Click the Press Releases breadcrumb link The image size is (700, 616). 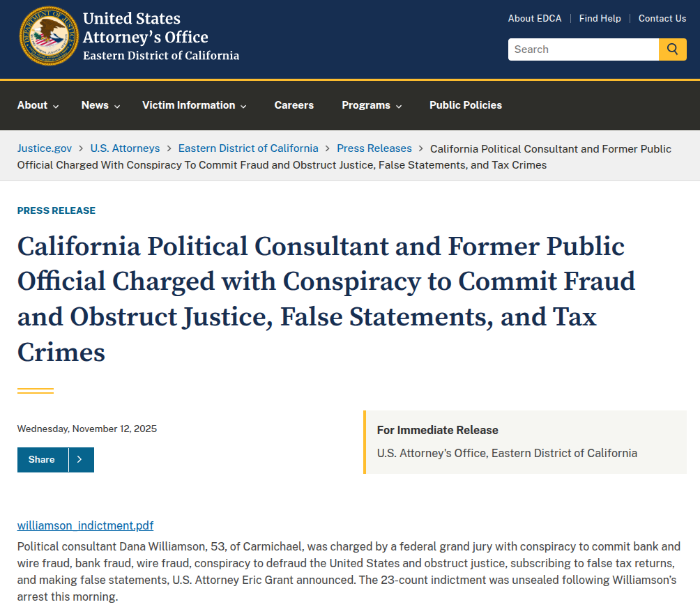coord(374,148)
